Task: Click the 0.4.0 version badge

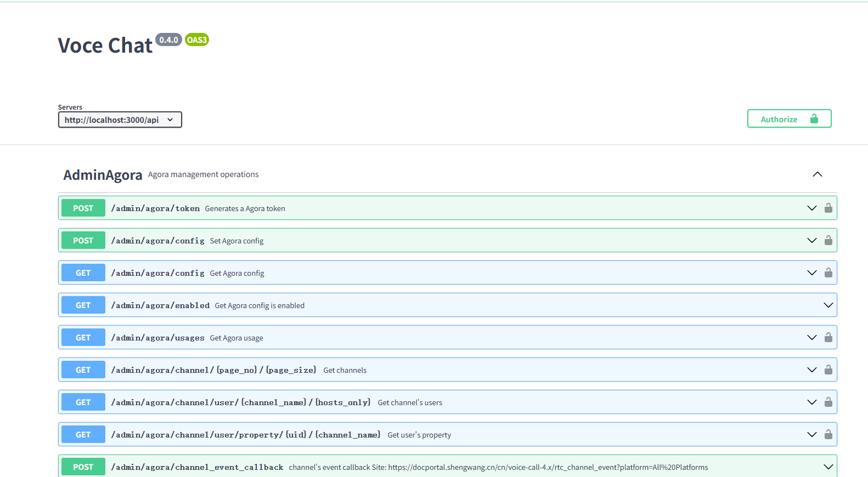Action: (168, 39)
